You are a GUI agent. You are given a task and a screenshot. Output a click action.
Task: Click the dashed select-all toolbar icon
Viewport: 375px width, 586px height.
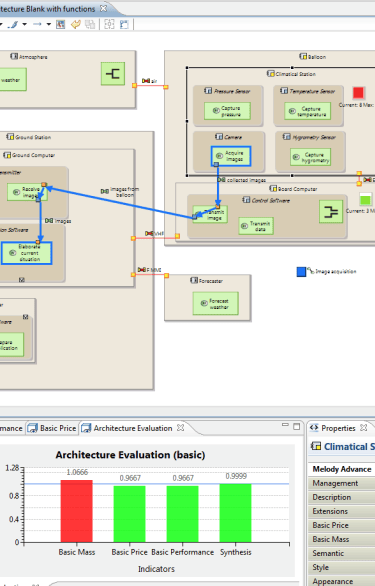109,25
